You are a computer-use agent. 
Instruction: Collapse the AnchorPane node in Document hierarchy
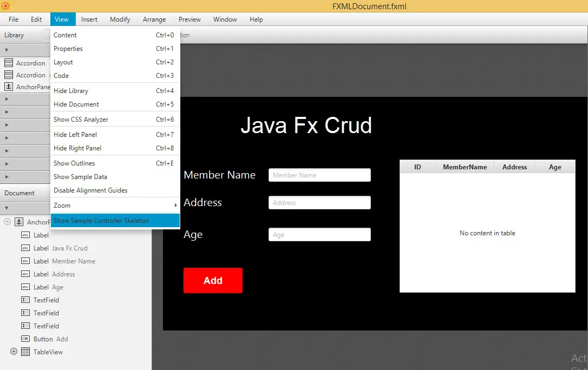7,221
